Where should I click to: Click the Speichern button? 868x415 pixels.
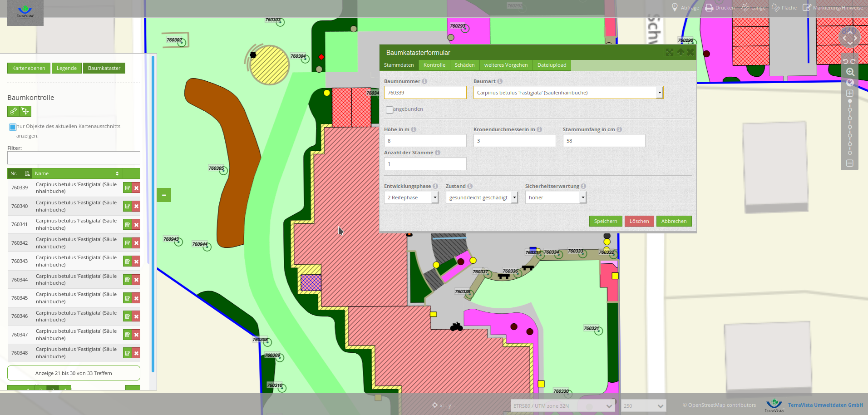pyautogui.click(x=605, y=221)
